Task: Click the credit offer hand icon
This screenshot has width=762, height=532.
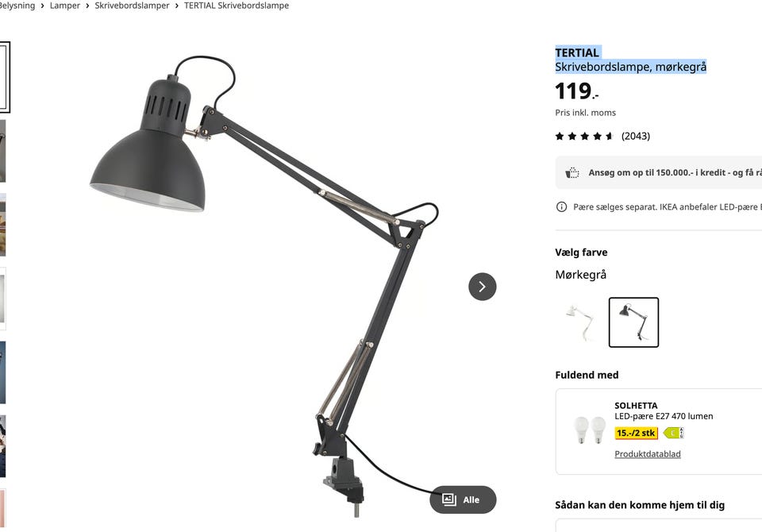Action: click(x=572, y=172)
